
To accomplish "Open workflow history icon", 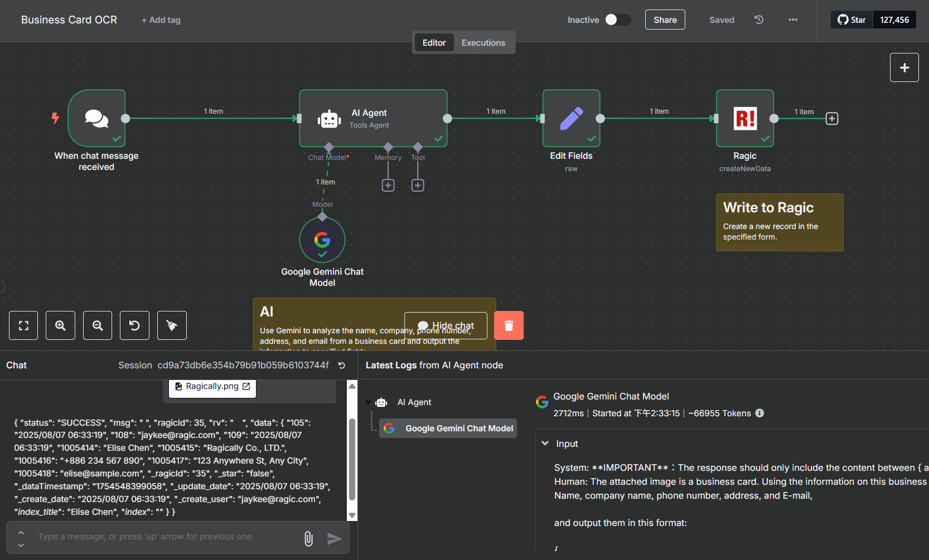I will point(759,20).
